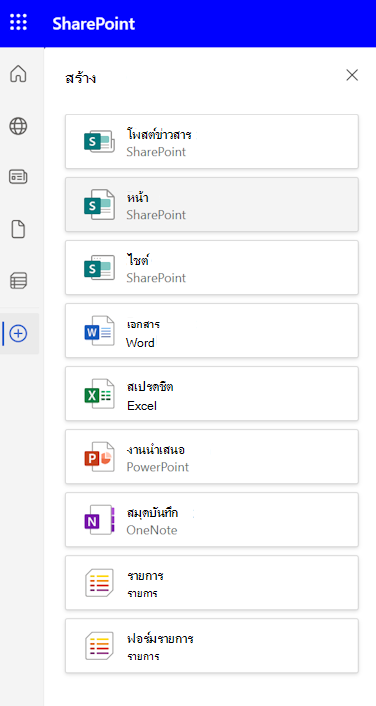Select the Create plus icon in sidebar
Viewport: 376px width, 706px height.
point(18,333)
